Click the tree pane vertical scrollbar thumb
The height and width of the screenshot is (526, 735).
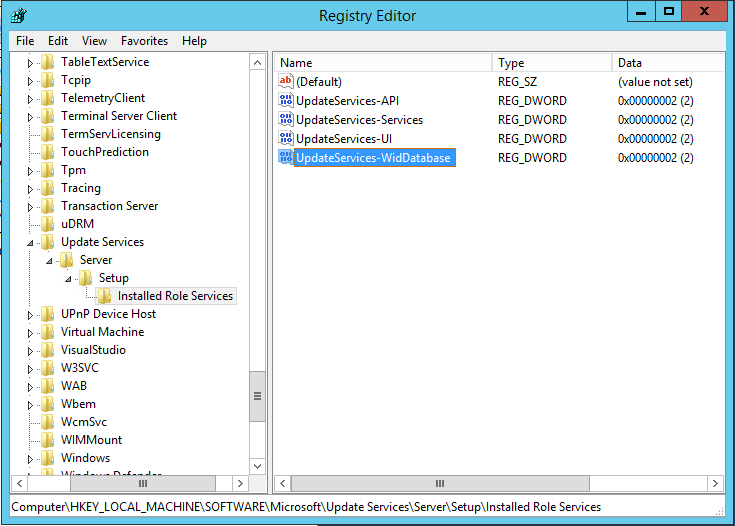[x=257, y=396]
